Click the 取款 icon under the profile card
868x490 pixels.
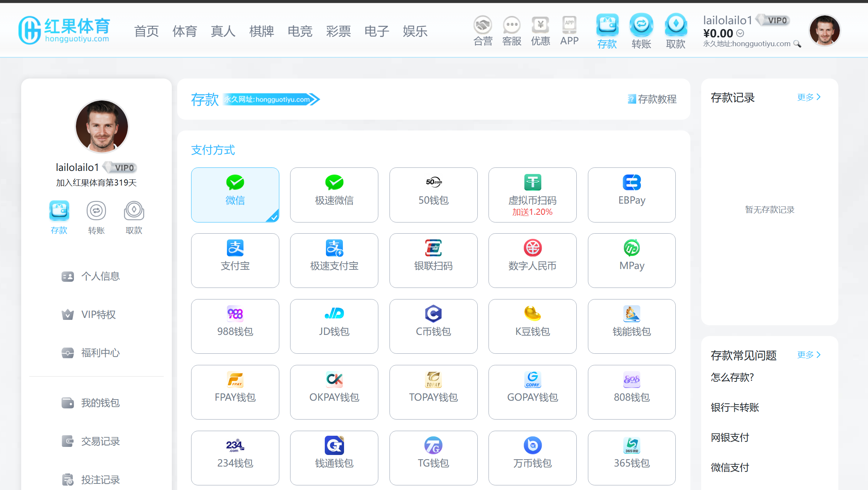(134, 217)
